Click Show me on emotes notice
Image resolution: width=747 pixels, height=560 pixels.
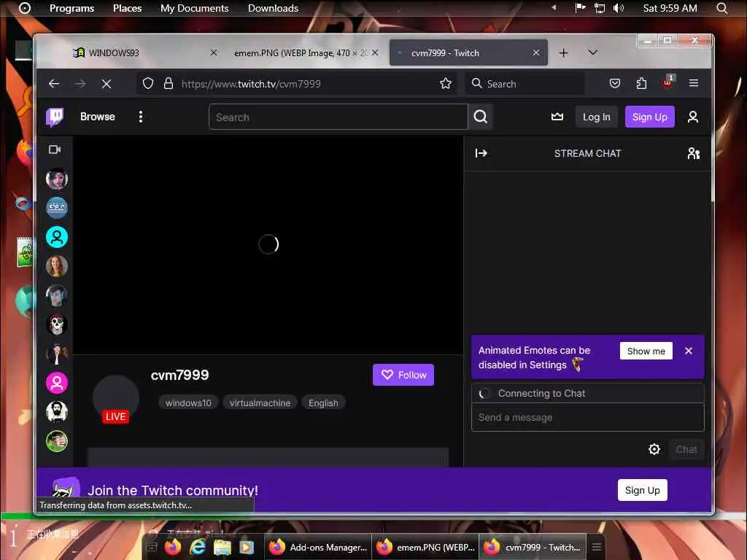(646, 351)
